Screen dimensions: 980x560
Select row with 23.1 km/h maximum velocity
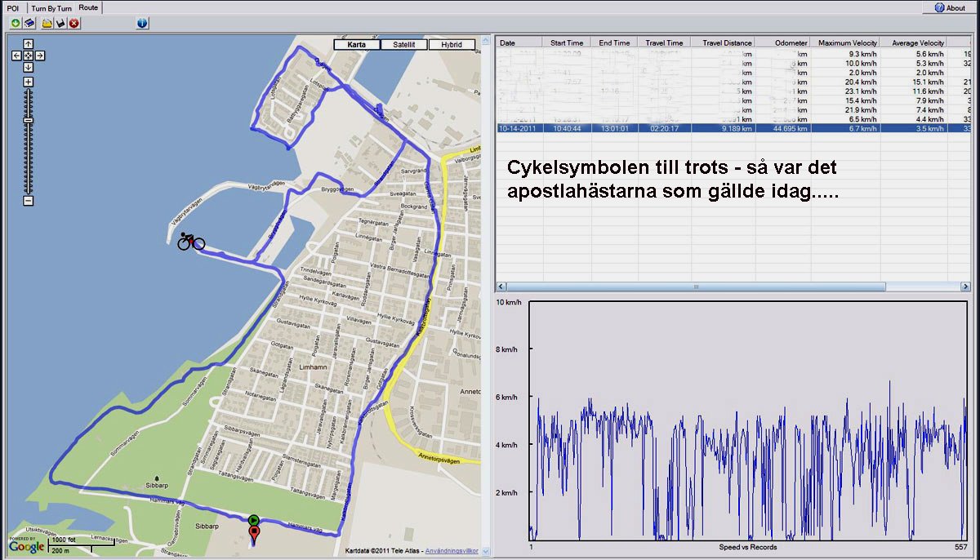coord(733,91)
